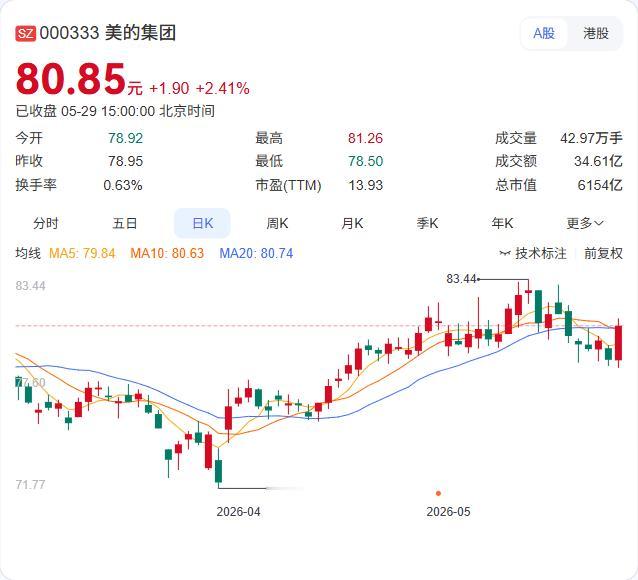This screenshot has width=638, height=580.
Task: Click the technical annotation icon beside 技术标注
Action: (x=505, y=254)
